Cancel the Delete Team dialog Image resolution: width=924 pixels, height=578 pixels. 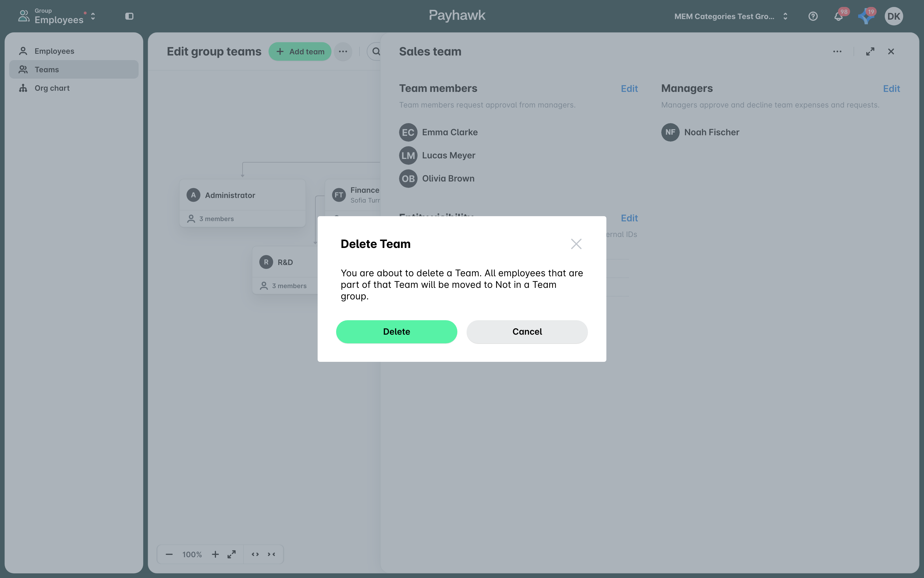point(527,331)
